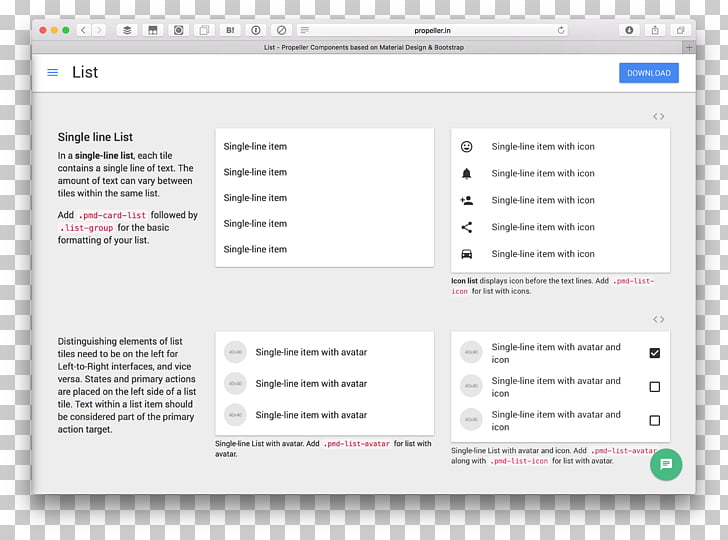Open the Safari downloads icon
The image size is (728, 540).
click(629, 30)
